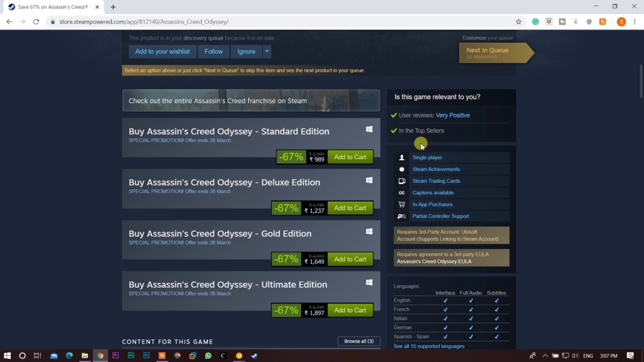644x362 pixels.
Task: Open the discovery queue link
Action: 203,38
